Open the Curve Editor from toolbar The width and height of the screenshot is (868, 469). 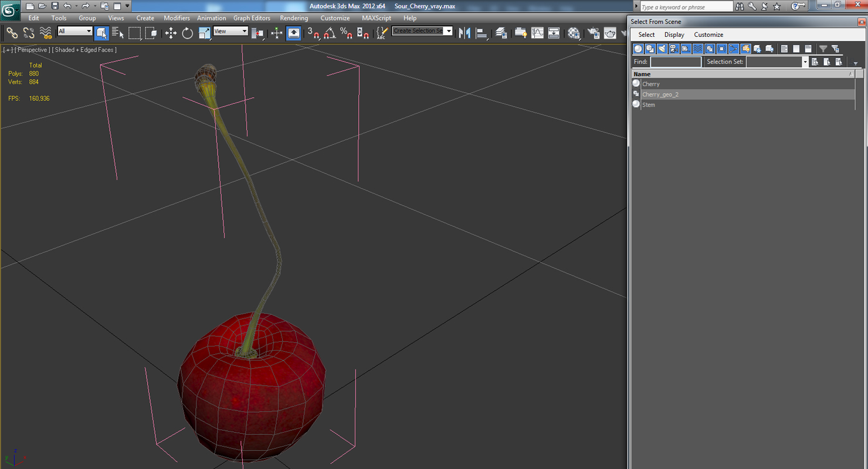click(537, 33)
